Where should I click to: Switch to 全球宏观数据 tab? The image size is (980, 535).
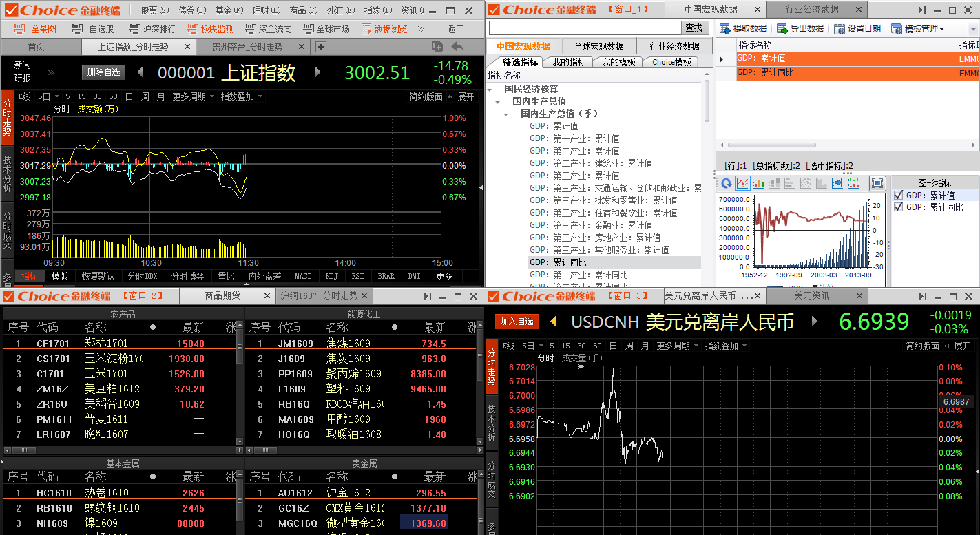point(598,46)
